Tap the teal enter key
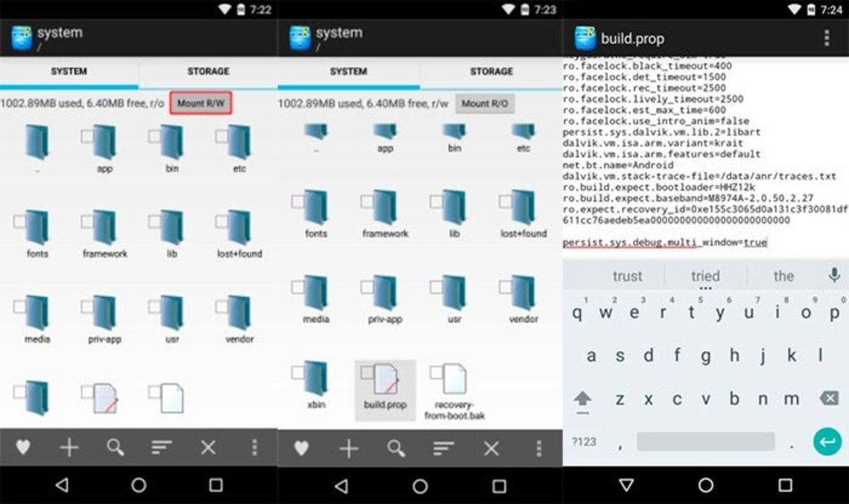This screenshot has width=849, height=504. coord(826,442)
